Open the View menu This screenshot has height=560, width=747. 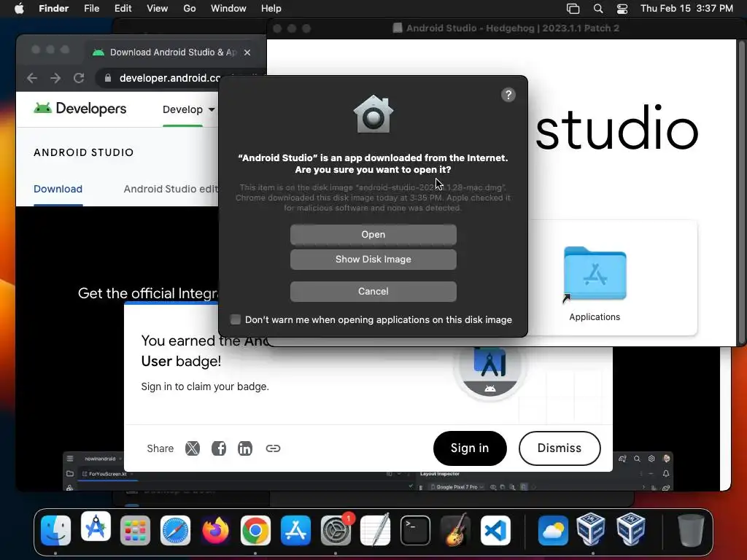click(x=158, y=9)
